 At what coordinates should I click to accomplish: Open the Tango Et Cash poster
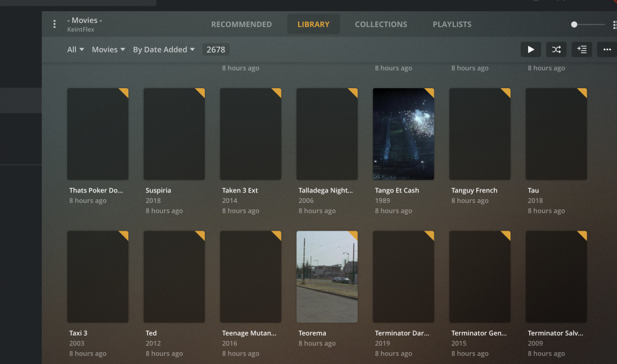pos(404,134)
